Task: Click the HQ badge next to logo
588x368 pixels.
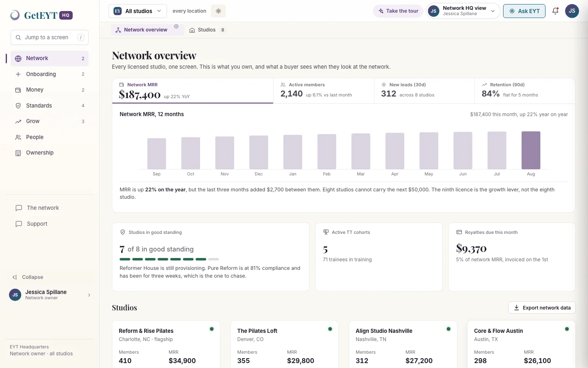Action: click(x=66, y=15)
